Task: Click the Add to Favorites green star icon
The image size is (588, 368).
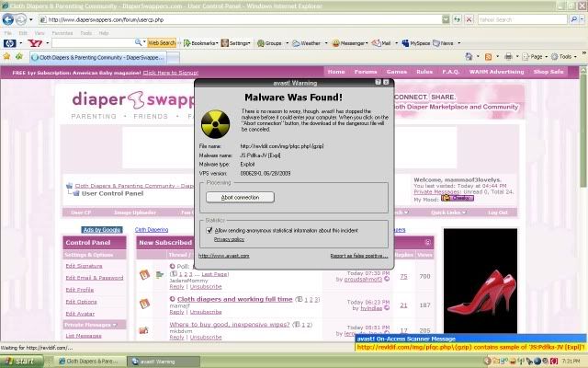Action: 19,57
